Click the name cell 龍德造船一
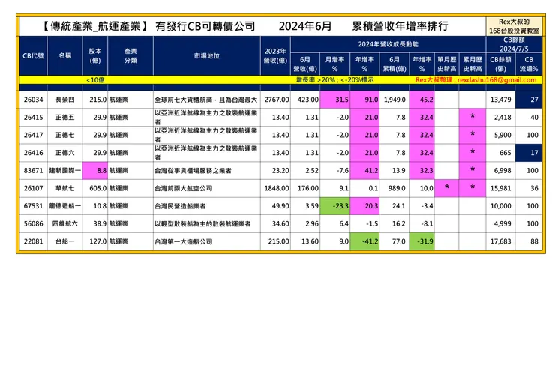Screen dimensions: 555x392 click(x=64, y=206)
